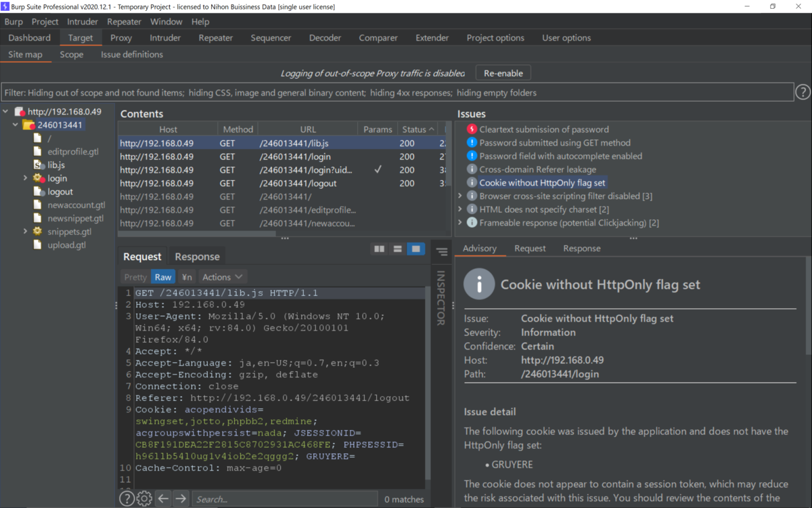Viewport: 812px width, 508px height.
Task: Select stacked request/response layout icon
Action: 397,249
